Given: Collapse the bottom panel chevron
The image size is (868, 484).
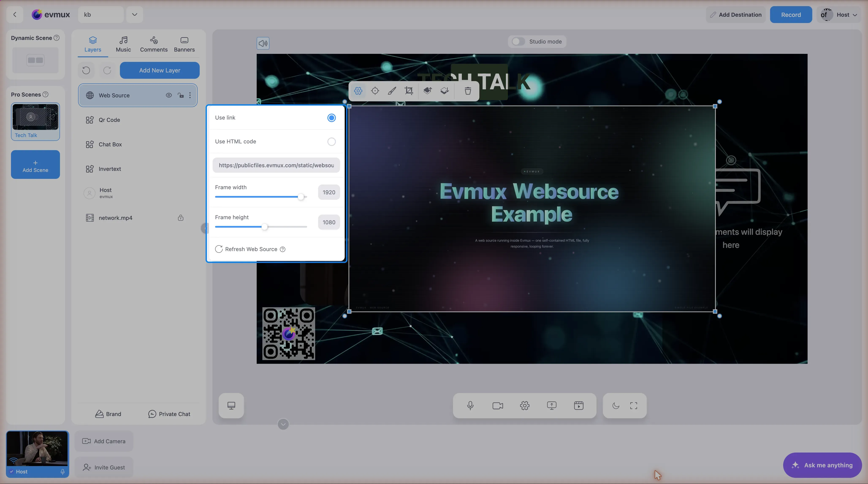Looking at the screenshot, I should tap(283, 424).
